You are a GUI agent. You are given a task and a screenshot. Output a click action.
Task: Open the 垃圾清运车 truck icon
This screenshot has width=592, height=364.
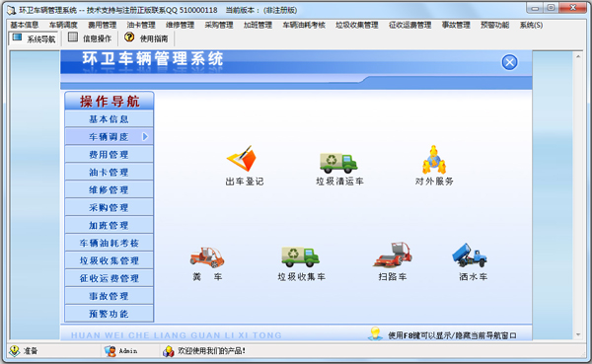tap(338, 163)
